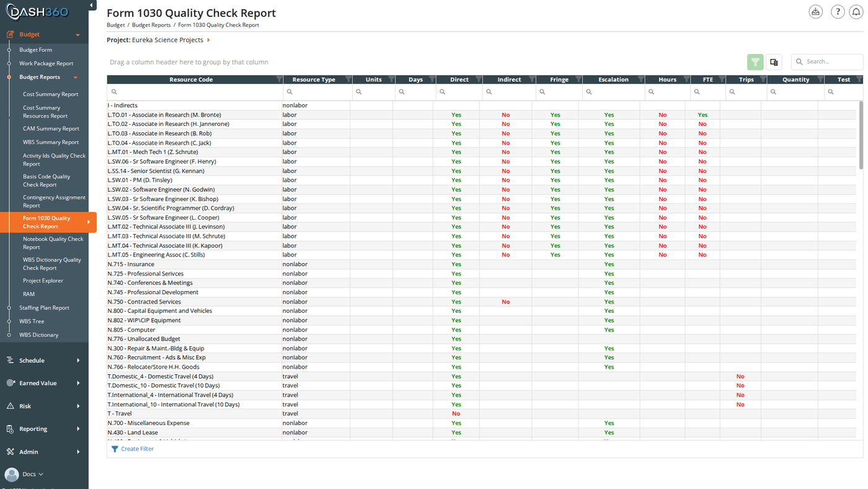Collapse the Budget Reports submenu arrow
The image size is (868, 489).
coord(76,78)
